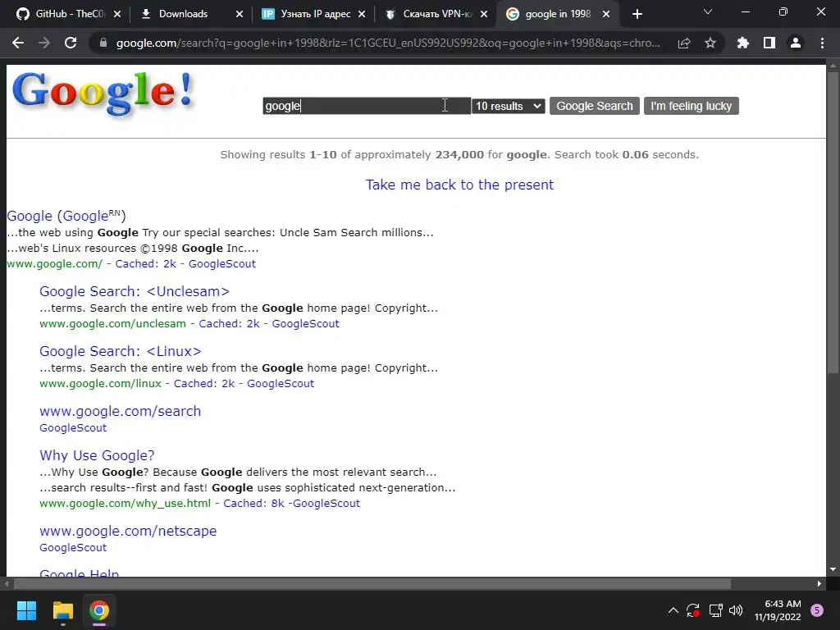
Task: Open www.google.com/search result link
Action: (x=121, y=411)
